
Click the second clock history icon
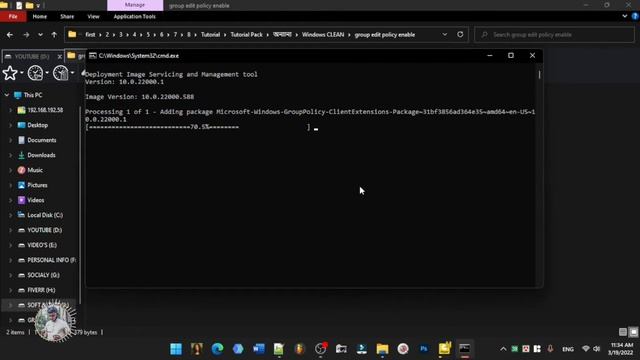tap(61, 73)
